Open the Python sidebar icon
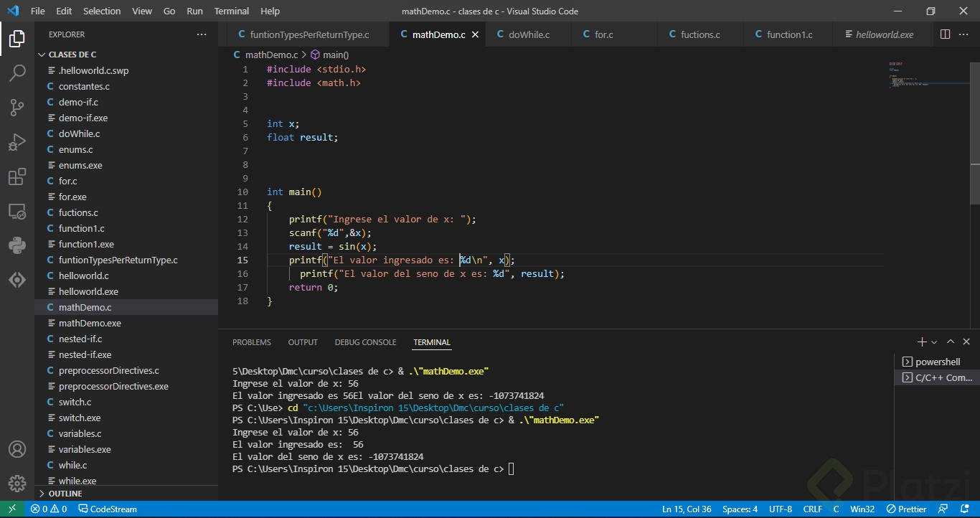 (x=17, y=245)
